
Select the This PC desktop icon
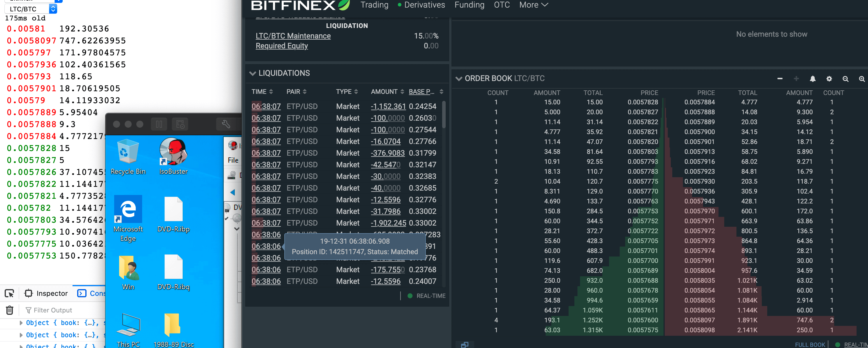pos(128,330)
